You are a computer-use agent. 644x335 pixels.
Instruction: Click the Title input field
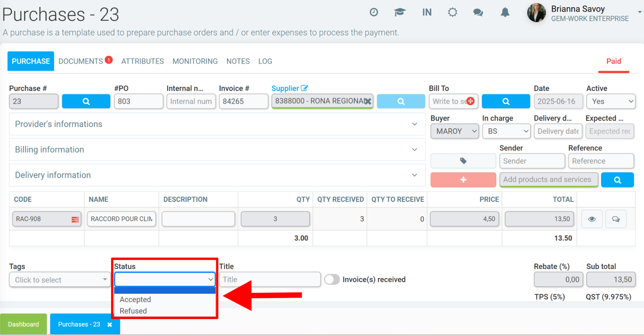click(270, 279)
